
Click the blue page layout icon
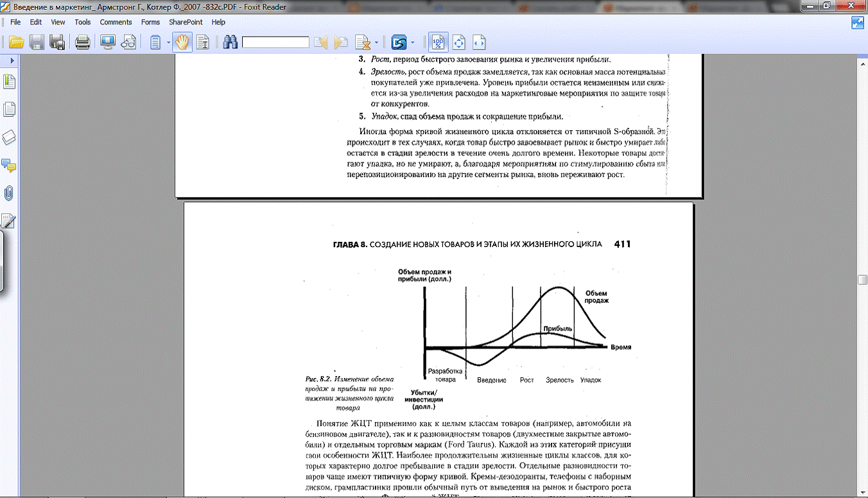pyautogui.click(x=155, y=42)
